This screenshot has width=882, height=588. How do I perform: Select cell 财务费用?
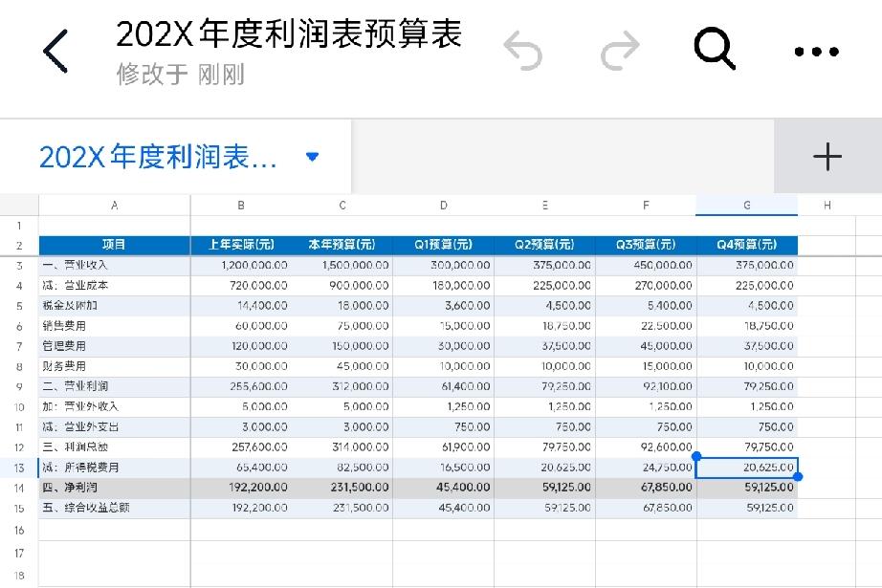(x=115, y=366)
